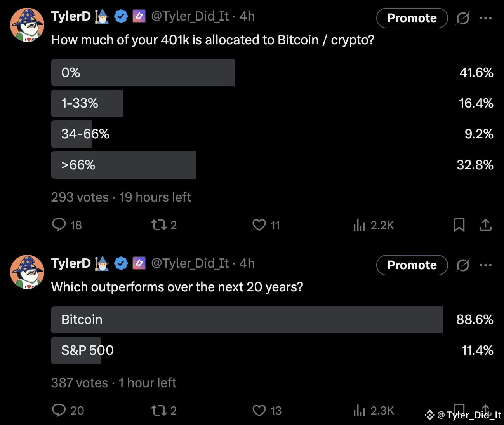Retweet the 401k allocation poll

[163, 225]
